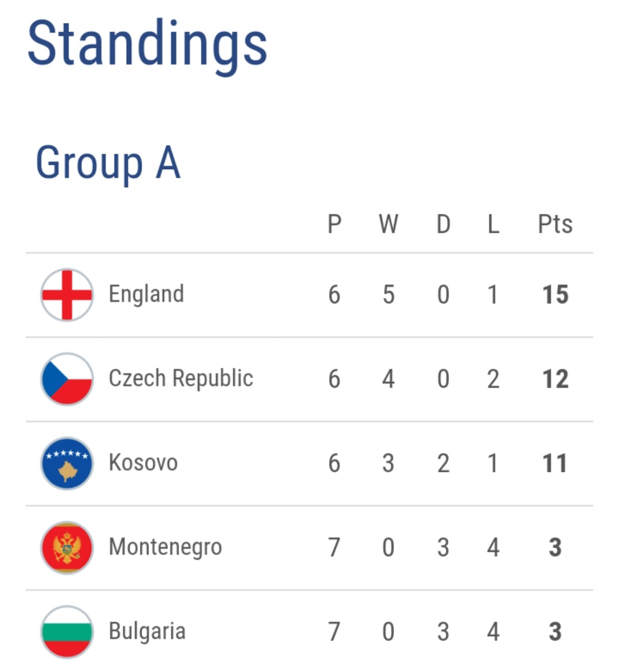The width and height of the screenshot is (619, 672).
Task: Click the L column header
Action: 493,224
